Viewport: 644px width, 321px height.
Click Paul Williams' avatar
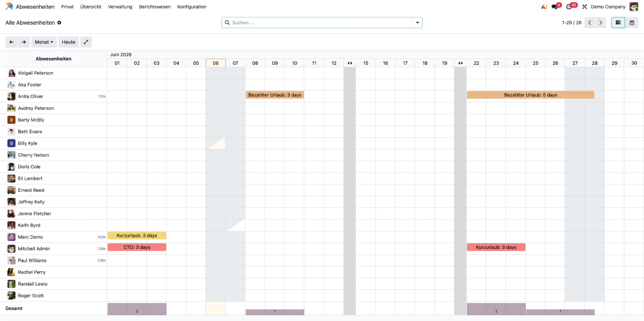pos(11,260)
